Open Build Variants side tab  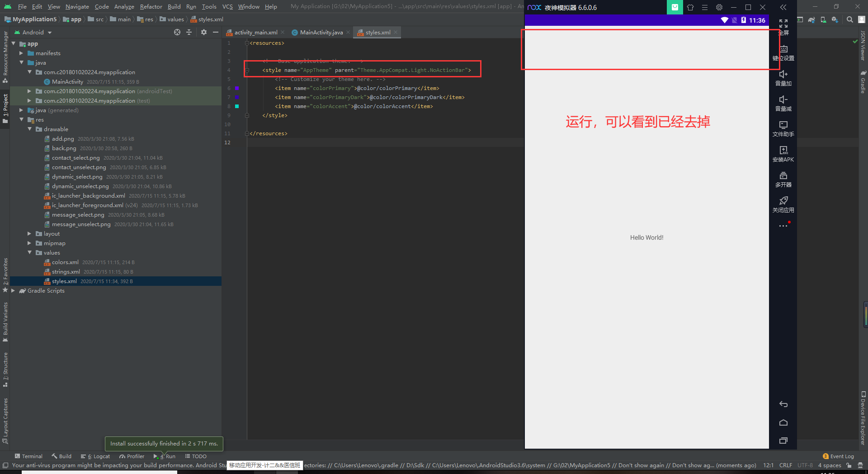[x=5, y=322]
